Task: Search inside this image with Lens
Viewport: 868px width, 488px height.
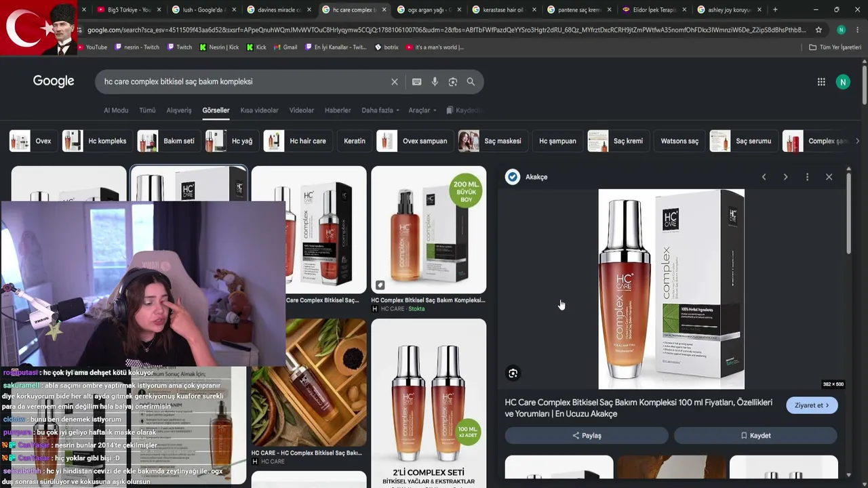Action: [x=513, y=373]
